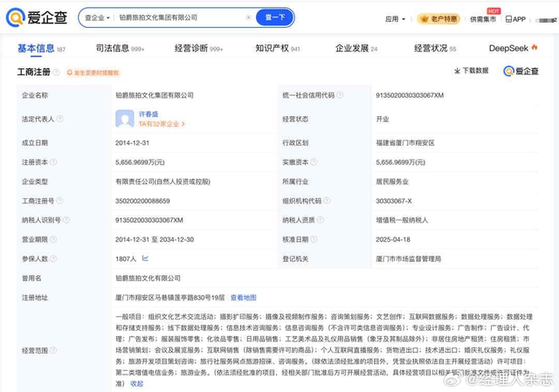The image size is (559, 392).
Task: Expand the 应用 dropdown menu
Action: click(x=395, y=19)
